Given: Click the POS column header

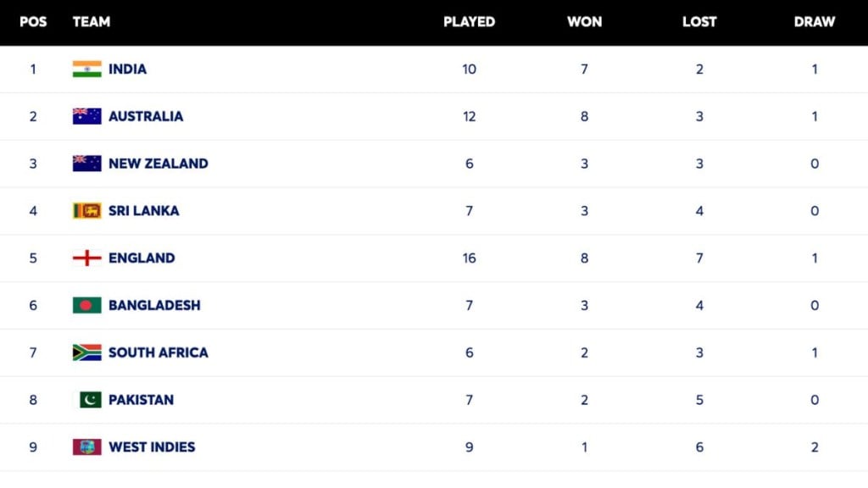Looking at the screenshot, I should (33, 22).
